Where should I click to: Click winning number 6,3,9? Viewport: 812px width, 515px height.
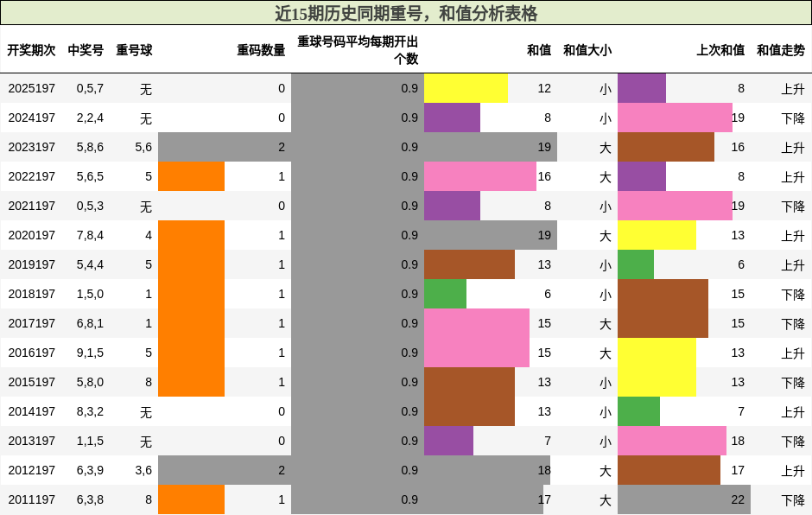click(90, 470)
